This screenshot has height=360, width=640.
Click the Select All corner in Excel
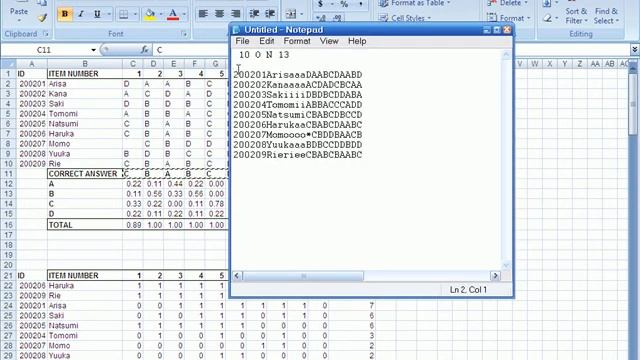(8, 64)
